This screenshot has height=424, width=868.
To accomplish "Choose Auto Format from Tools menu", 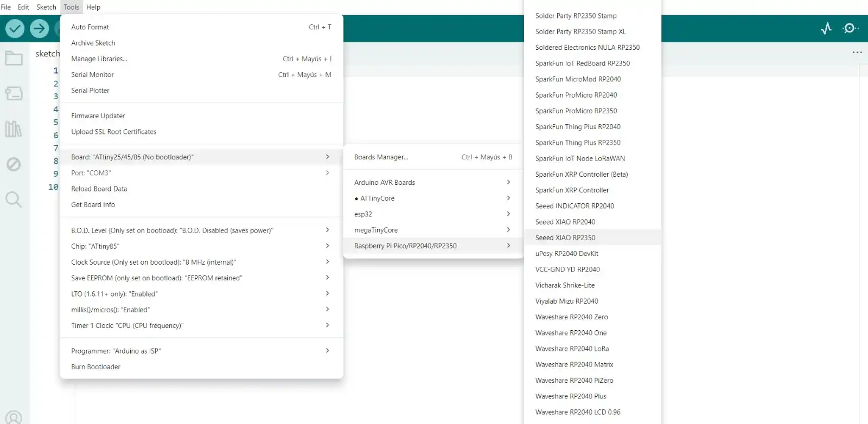I will point(201,27).
